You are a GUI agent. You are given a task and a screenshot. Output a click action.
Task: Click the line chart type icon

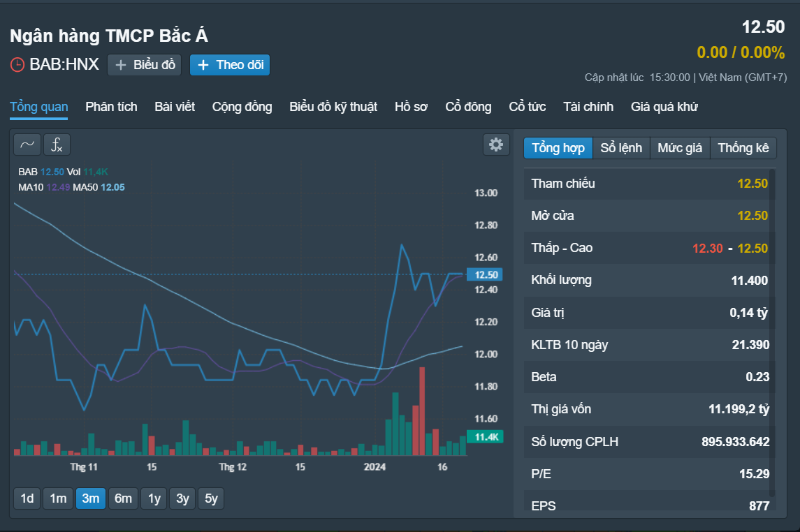[x=27, y=145]
